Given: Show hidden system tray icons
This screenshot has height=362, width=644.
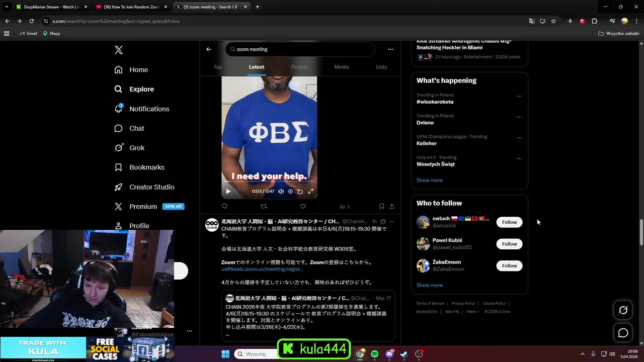Looking at the screenshot, I should point(583,354).
